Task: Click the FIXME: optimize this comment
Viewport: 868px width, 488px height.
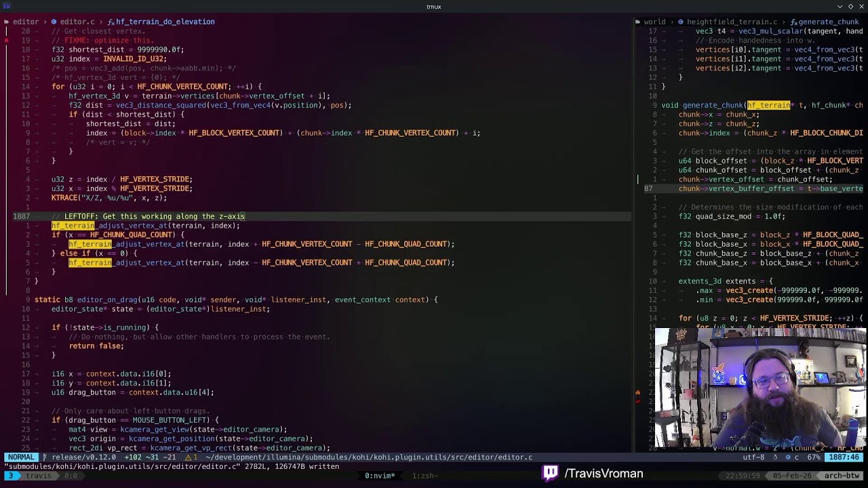Action: [x=102, y=41]
